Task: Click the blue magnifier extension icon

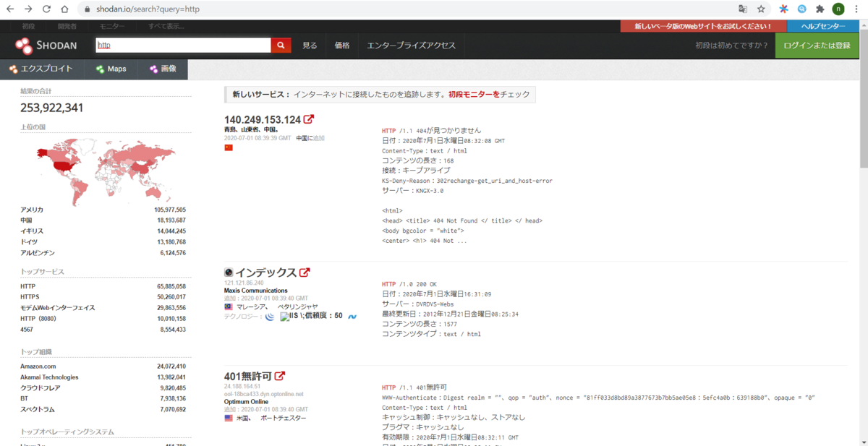Action: [801, 9]
